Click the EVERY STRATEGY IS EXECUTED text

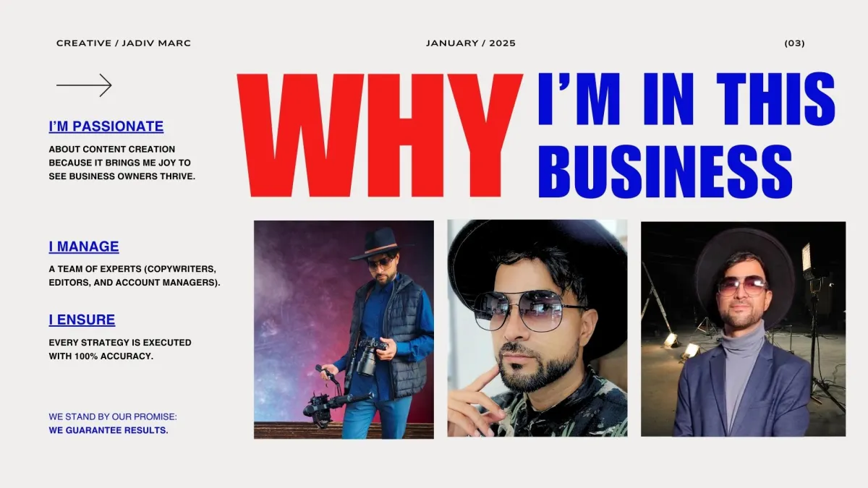[120, 349]
